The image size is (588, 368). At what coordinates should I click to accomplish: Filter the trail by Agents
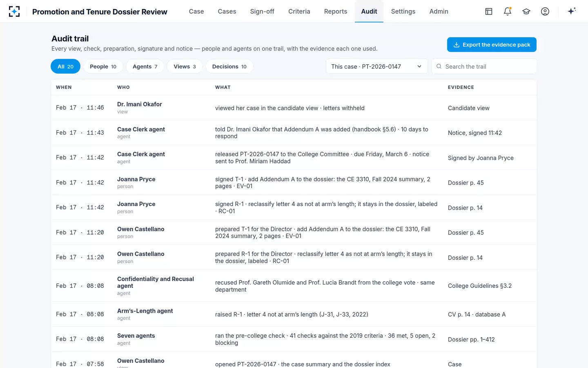pyautogui.click(x=145, y=66)
